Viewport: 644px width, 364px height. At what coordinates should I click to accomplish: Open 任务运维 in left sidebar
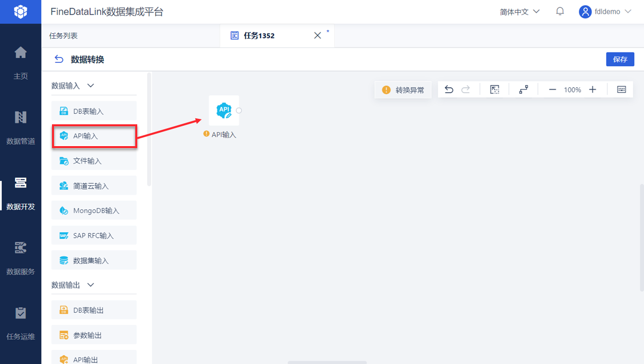pos(20,323)
